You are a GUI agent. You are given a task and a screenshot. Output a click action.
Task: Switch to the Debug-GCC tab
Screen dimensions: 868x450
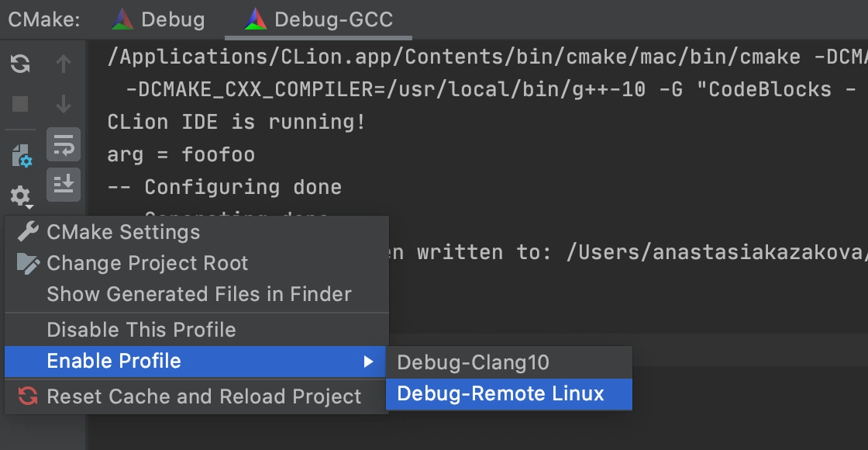[319, 20]
